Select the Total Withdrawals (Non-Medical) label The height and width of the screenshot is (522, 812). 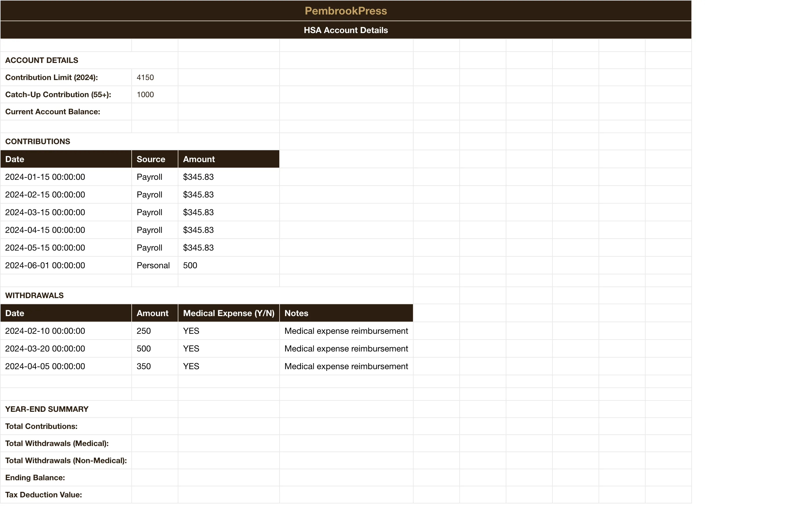coord(66,460)
